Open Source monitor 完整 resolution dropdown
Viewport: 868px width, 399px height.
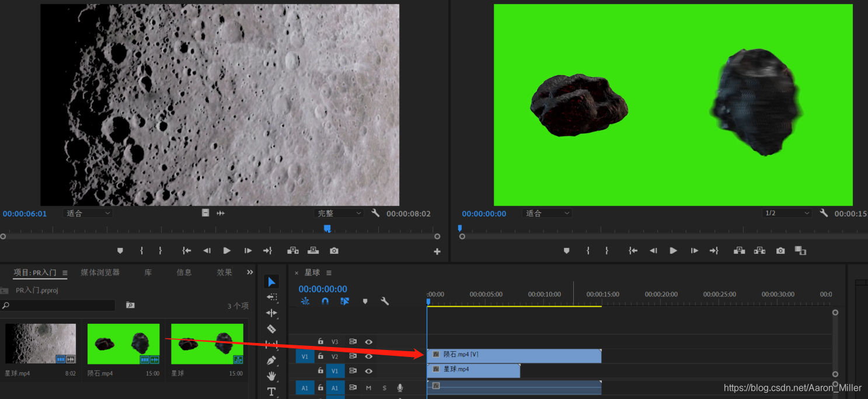click(x=339, y=213)
